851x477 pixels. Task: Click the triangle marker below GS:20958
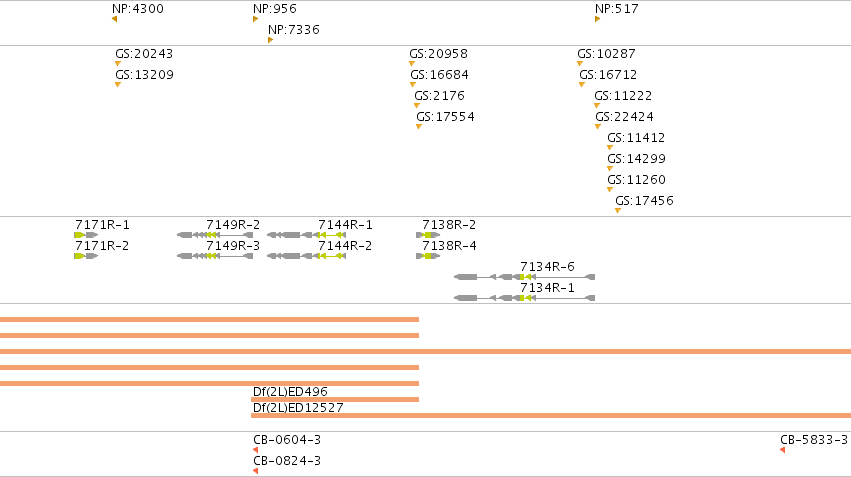pos(412,63)
